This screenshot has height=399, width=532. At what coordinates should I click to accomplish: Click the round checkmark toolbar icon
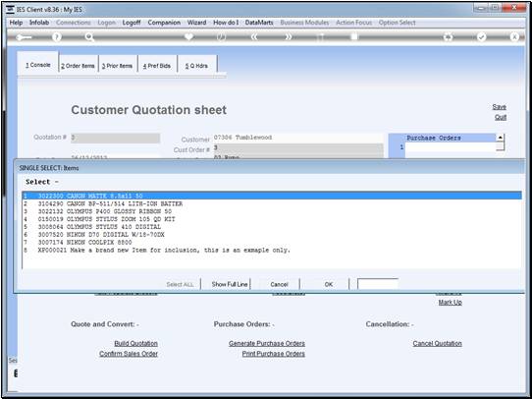(x=481, y=37)
